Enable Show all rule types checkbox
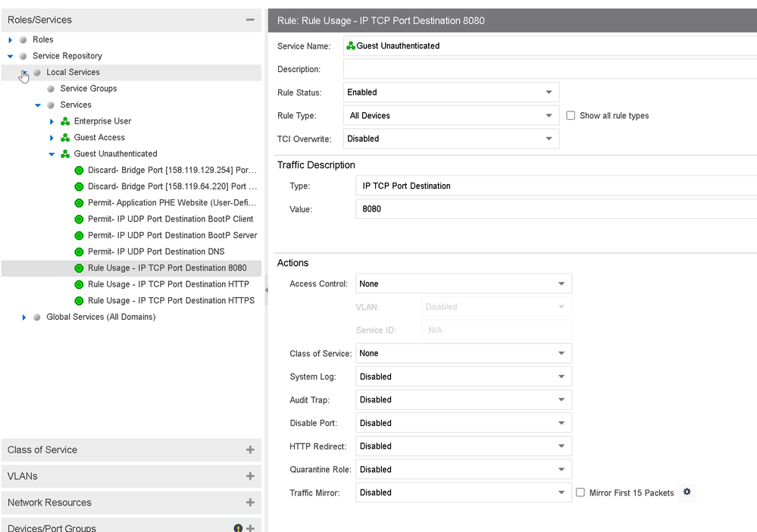 (571, 116)
